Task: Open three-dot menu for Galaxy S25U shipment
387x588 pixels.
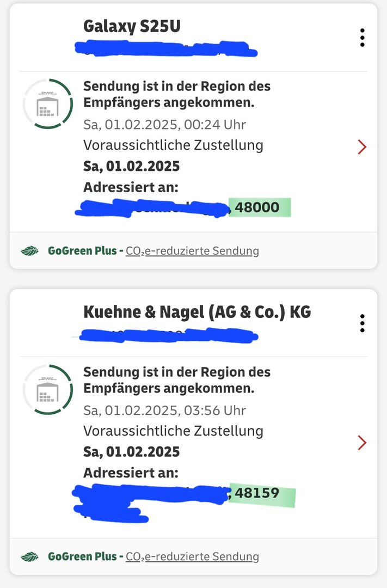Action: [x=362, y=38]
